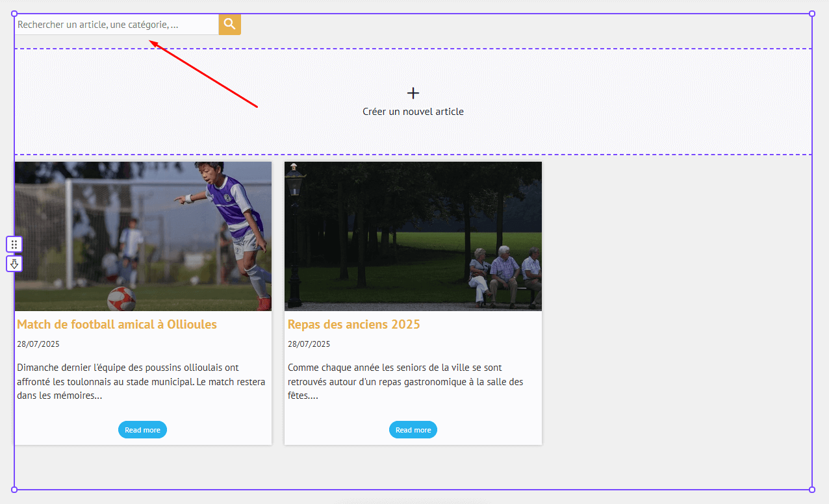Select the module handle above the arrow icon
The width and height of the screenshot is (829, 504).
tap(14, 244)
